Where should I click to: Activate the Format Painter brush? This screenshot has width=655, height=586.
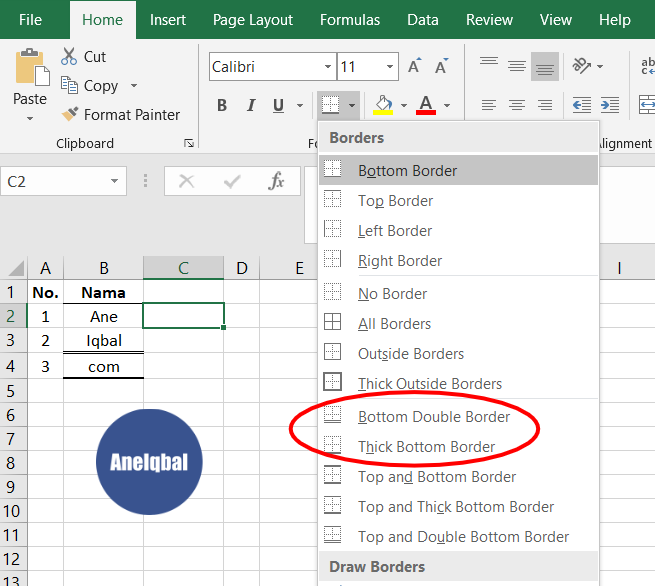point(69,114)
